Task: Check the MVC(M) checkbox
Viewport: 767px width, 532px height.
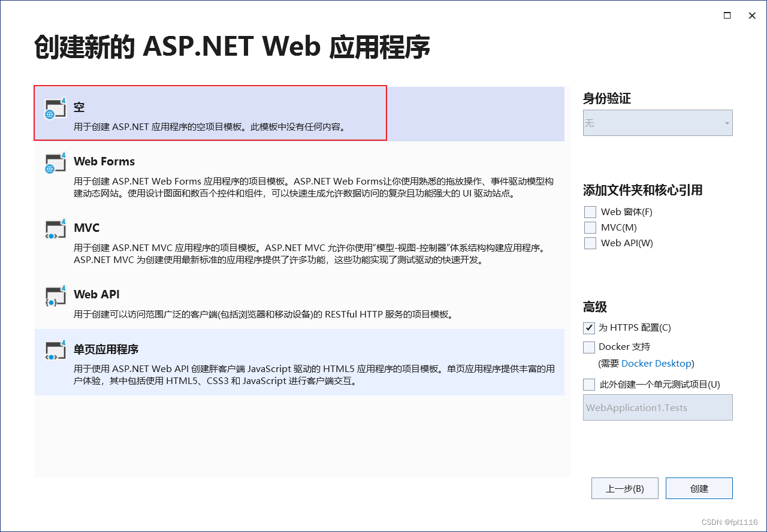Action: pos(590,228)
